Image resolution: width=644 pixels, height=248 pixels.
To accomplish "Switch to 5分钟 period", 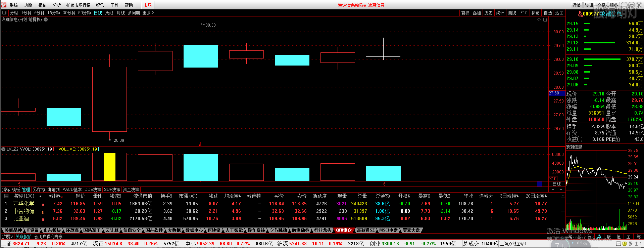I will click(39, 13).
